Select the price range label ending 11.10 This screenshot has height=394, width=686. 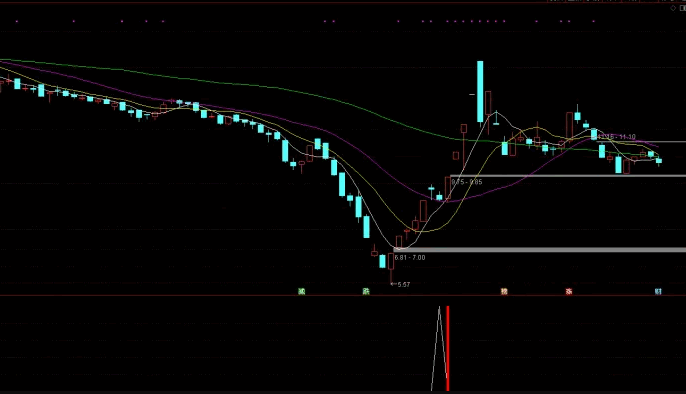(616, 137)
